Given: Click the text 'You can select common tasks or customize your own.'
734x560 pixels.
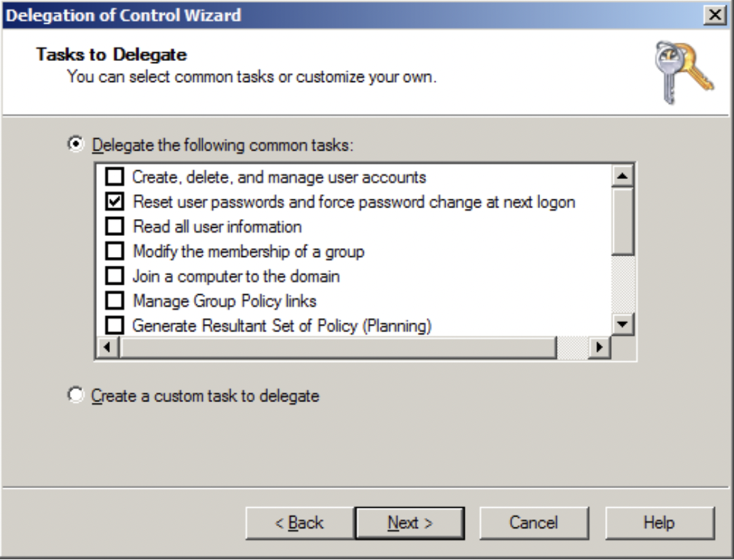Looking at the screenshot, I should (x=252, y=76).
